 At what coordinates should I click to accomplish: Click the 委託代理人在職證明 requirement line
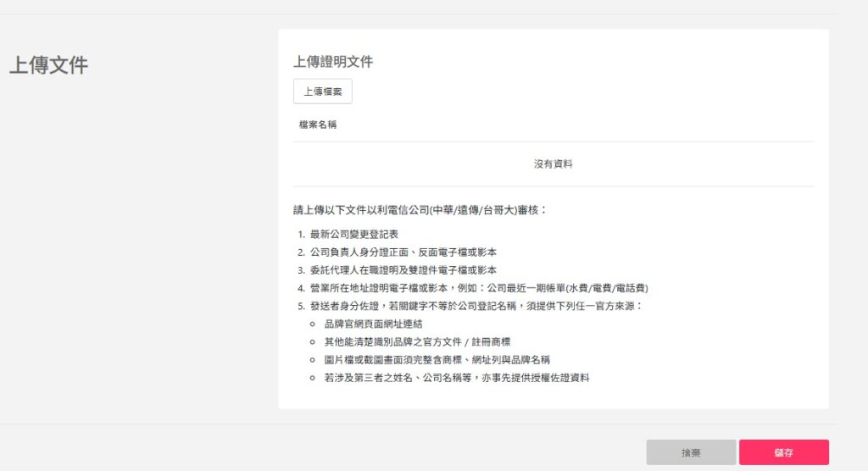[x=403, y=270]
